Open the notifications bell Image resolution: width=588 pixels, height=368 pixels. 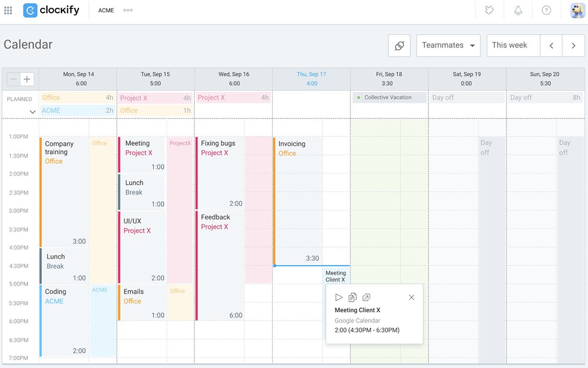click(x=518, y=10)
